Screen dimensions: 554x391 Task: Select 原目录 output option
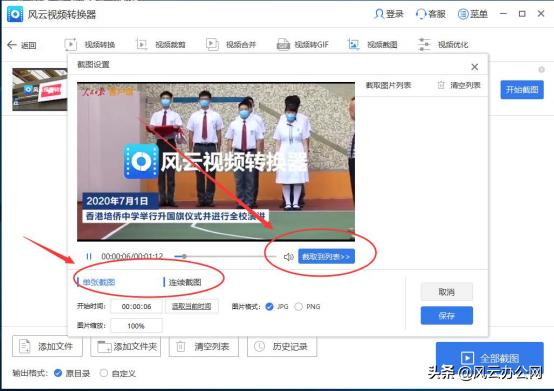pyautogui.click(x=58, y=373)
